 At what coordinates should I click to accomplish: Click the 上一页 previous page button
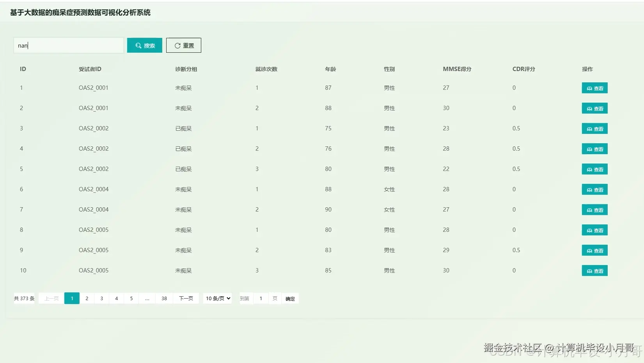51,298
